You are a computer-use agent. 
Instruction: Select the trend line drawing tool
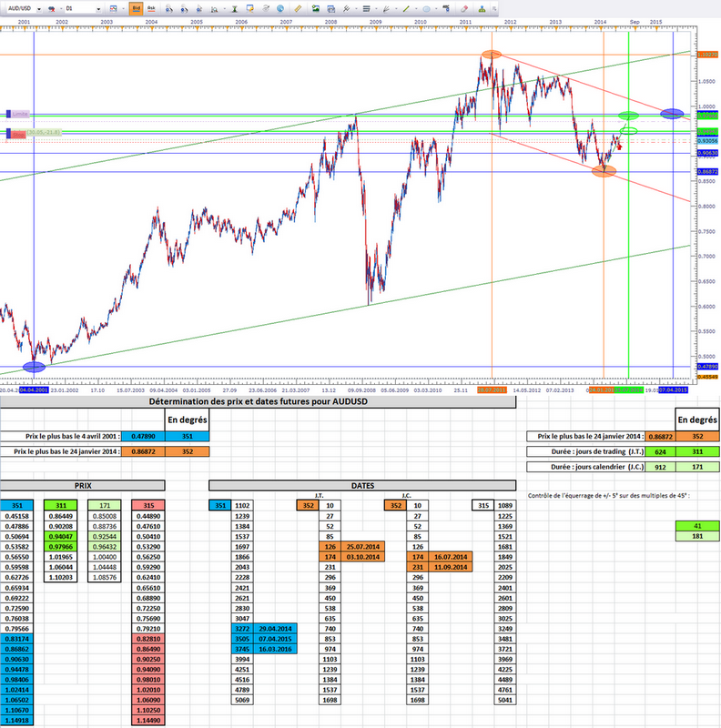(346, 9)
